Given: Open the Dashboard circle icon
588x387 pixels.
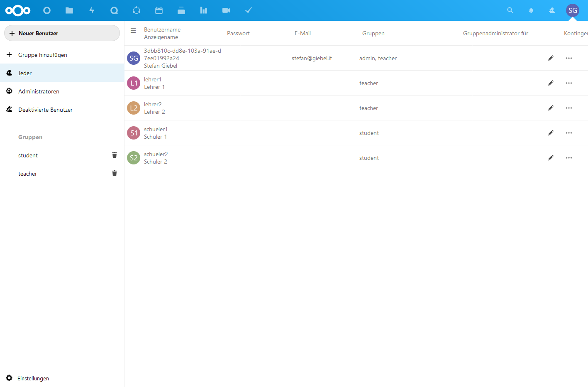Looking at the screenshot, I should 47,10.
